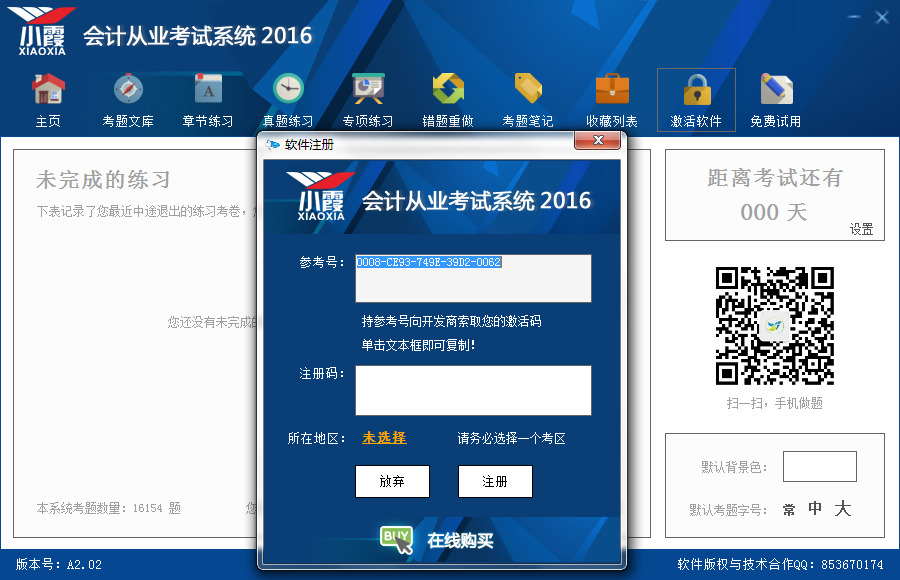Viewport: 900px width, 580px height.
Task: Click the 小霞 XIAOXIA logo in main window
Action: coord(42,31)
